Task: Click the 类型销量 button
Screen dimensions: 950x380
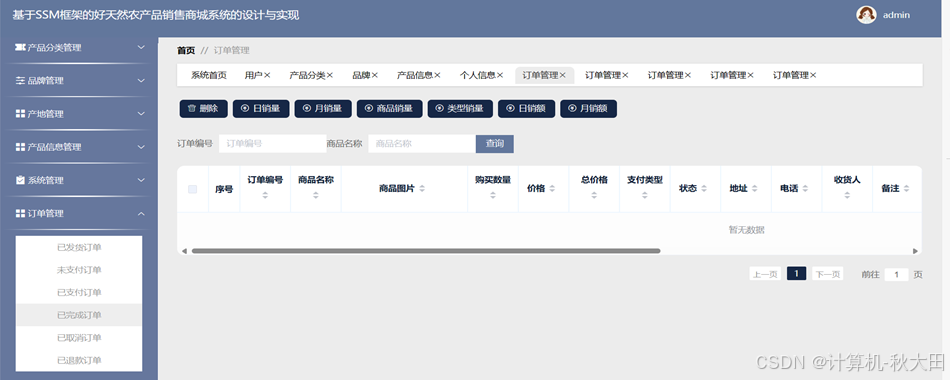Action: tap(460, 108)
